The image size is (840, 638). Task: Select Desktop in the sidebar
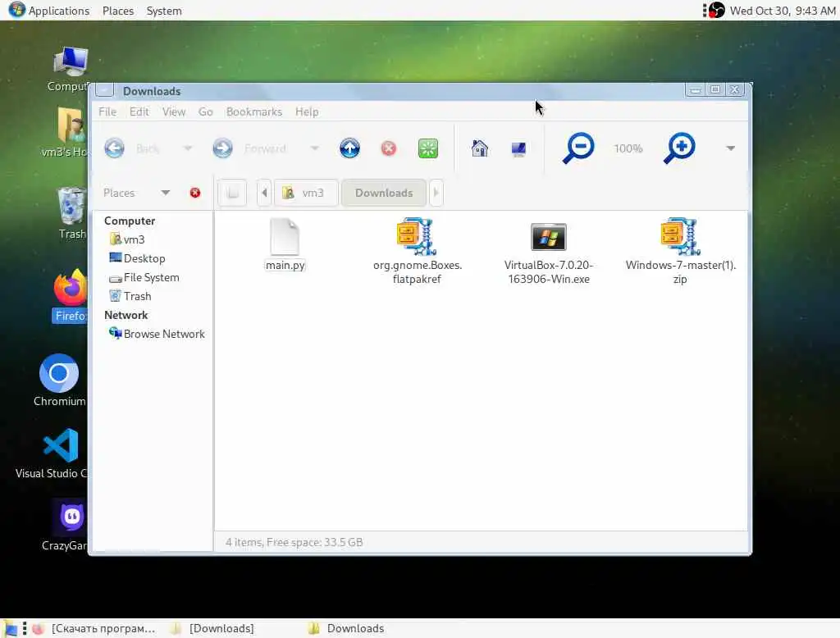pyautogui.click(x=138, y=258)
